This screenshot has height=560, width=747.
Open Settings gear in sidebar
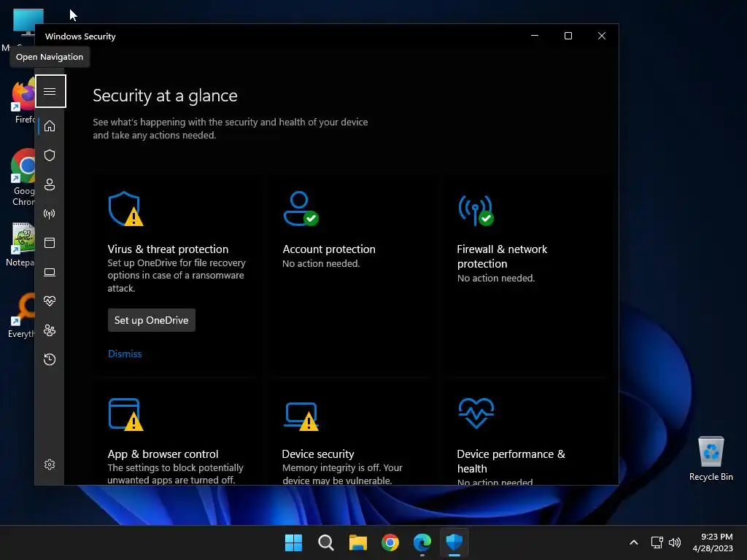click(50, 464)
